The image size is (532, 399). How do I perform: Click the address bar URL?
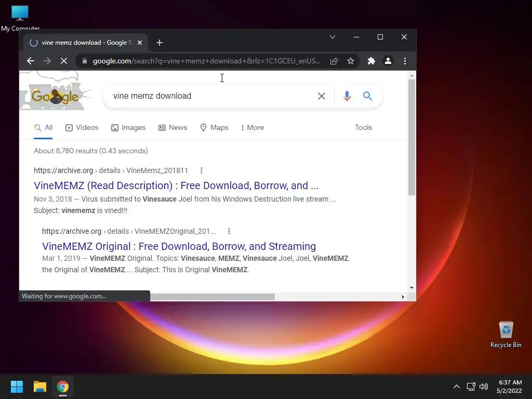tap(207, 61)
